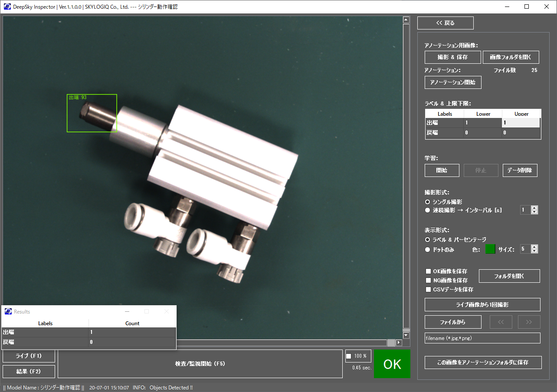Click Objects Detected !! status message
This screenshot has height=392, width=557.
[x=171, y=388]
